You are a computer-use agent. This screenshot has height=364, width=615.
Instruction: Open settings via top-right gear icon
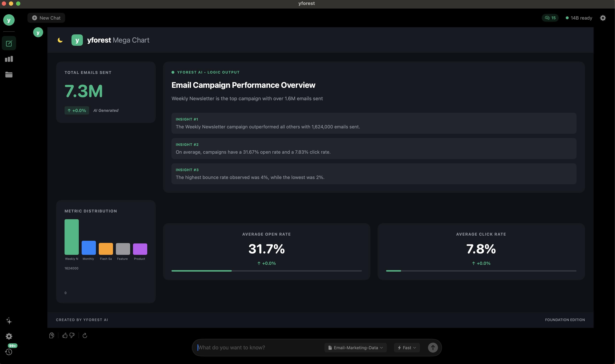click(x=603, y=18)
